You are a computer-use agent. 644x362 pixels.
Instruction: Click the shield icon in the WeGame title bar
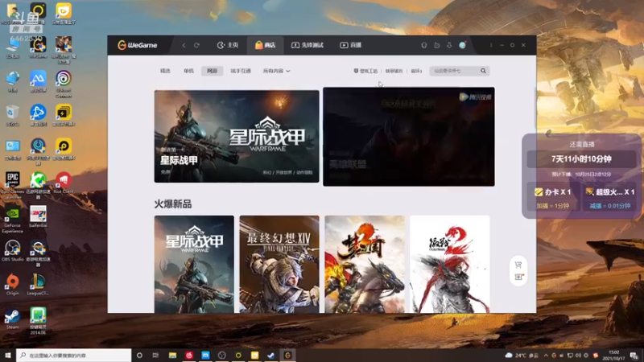click(x=424, y=45)
